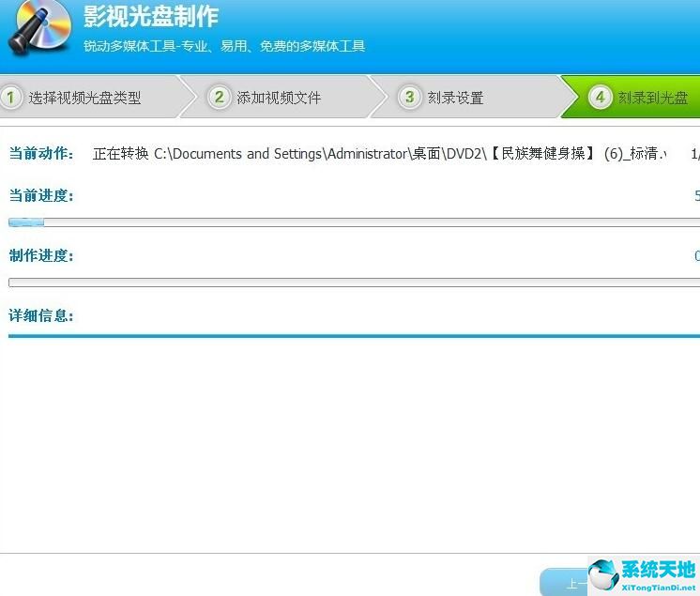Click the step 3 number circle
This screenshot has height=596, width=700.
(410, 98)
